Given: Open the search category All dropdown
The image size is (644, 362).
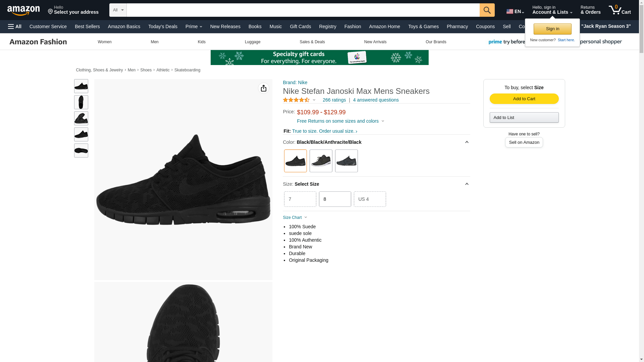Looking at the screenshot, I should [x=118, y=10].
